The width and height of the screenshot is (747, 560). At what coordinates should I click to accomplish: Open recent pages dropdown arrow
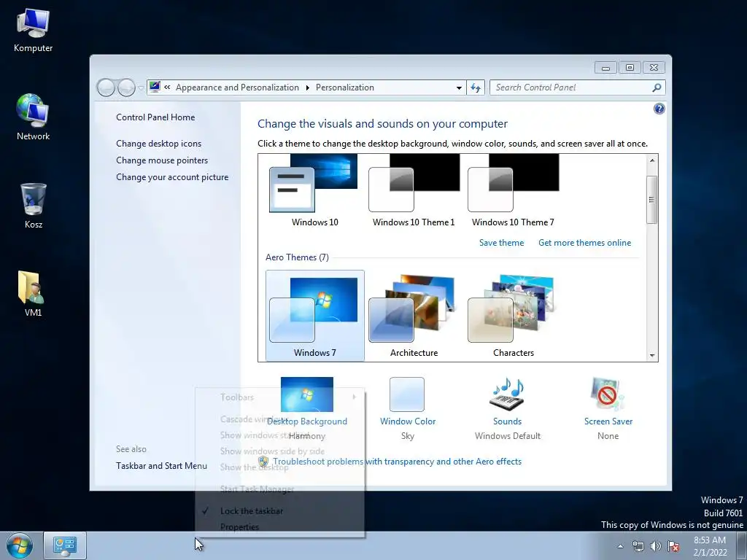pyautogui.click(x=141, y=88)
